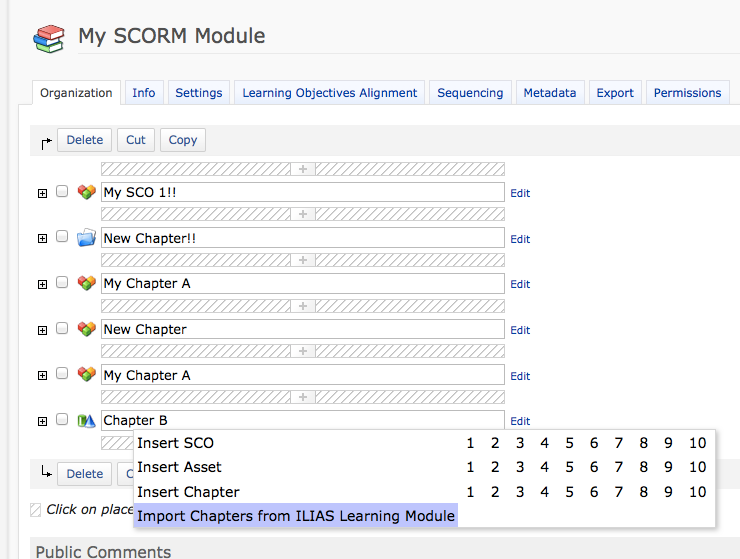This screenshot has height=559, width=740.
Task: Click the folder icon beside New Chapter!!
Action: pos(86,238)
